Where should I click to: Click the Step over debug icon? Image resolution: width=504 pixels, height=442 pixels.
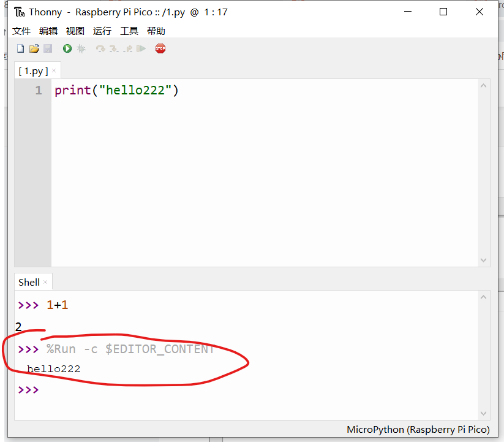101,48
